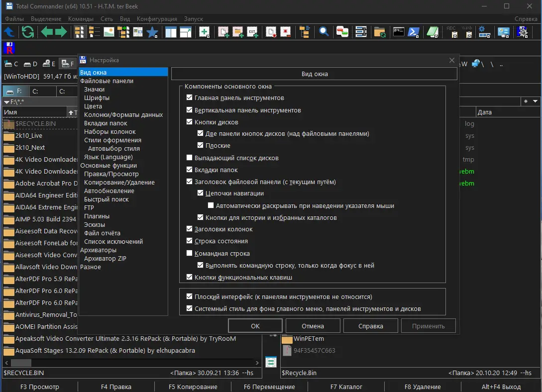The image size is (542, 392).
Task: Toggle 'Строка состояния' checkbox
Action: click(190, 241)
